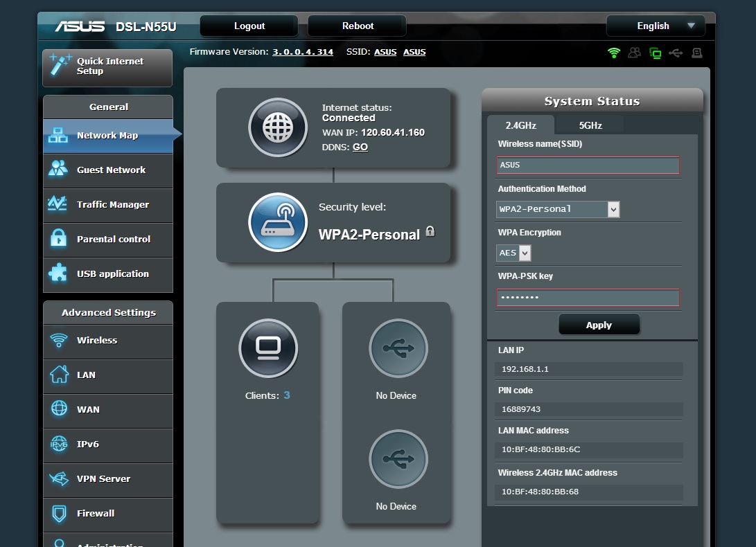Open the WPA Encryption AES dropdown
The image size is (756, 547).
pos(513,253)
